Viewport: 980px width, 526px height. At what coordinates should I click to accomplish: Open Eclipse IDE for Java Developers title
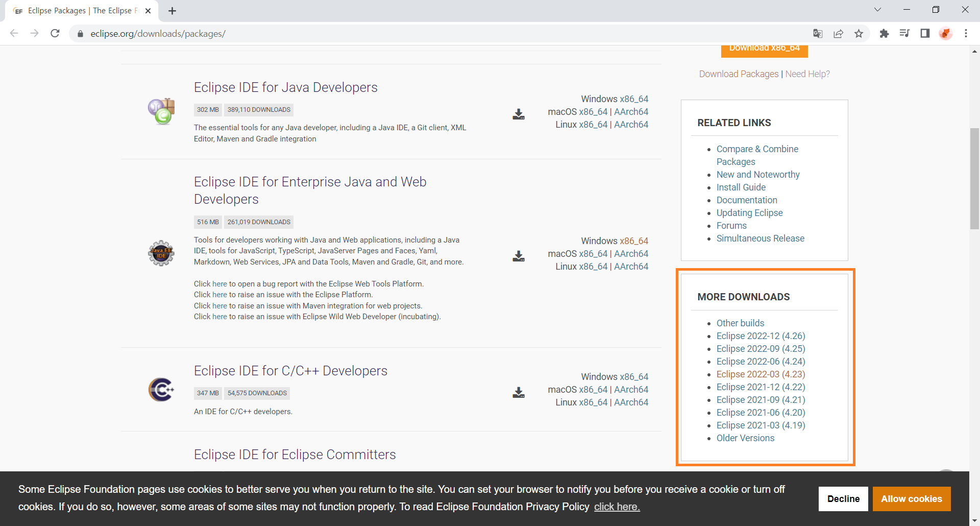(x=286, y=87)
